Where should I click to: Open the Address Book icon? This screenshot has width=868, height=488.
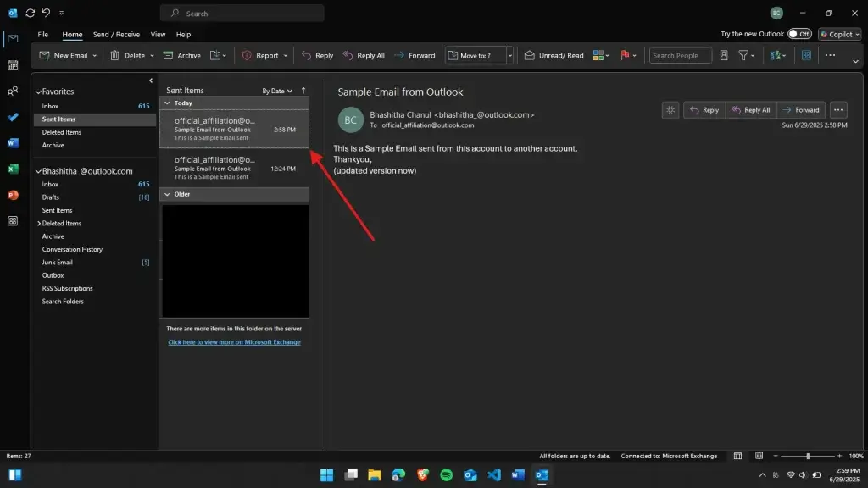pyautogui.click(x=724, y=55)
